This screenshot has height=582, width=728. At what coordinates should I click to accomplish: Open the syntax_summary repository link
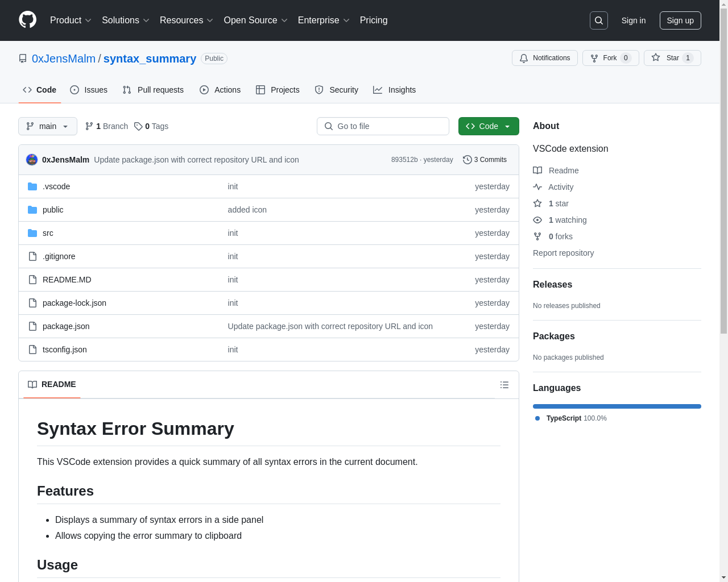click(x=150, y=59)
